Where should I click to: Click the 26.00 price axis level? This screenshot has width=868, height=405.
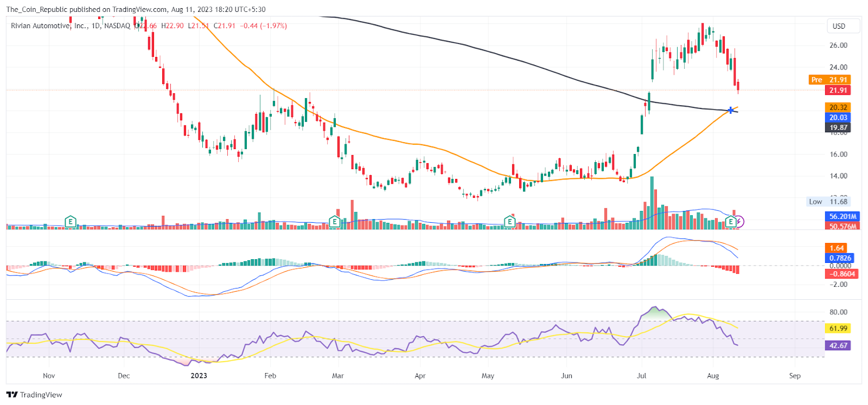click(838, 45)
